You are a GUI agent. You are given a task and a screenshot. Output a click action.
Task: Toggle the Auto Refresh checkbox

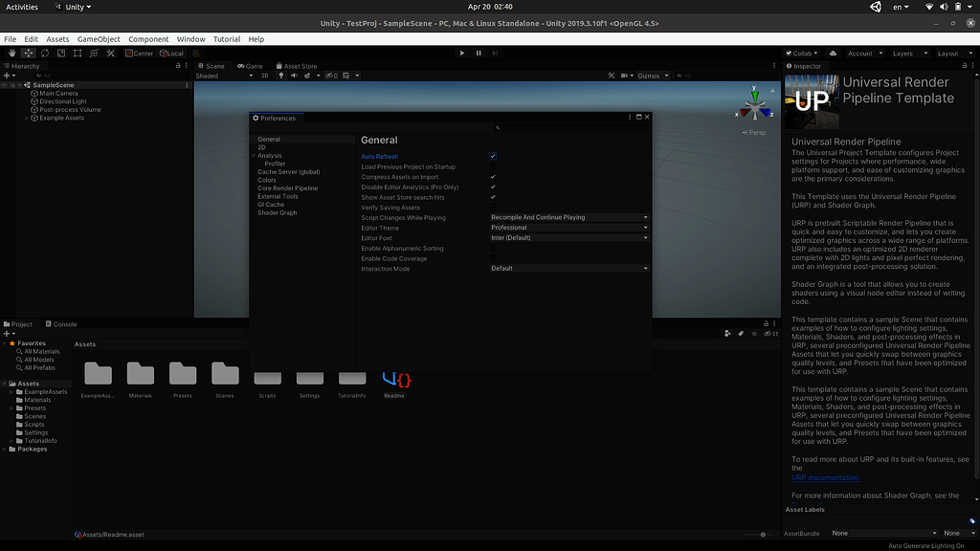tap(493, 156)
